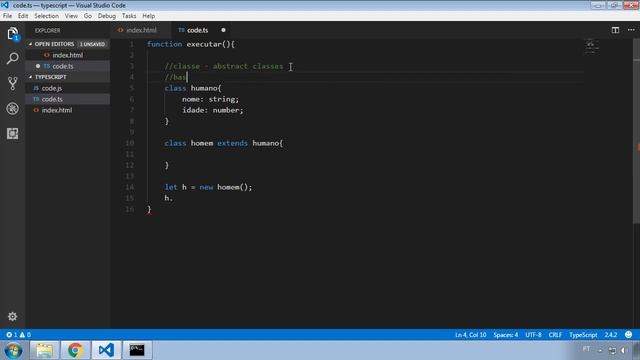This screenshot has height=360, width=640.
Task: Open the File menu
Action: pyautogui.click(x=7, y=16)
